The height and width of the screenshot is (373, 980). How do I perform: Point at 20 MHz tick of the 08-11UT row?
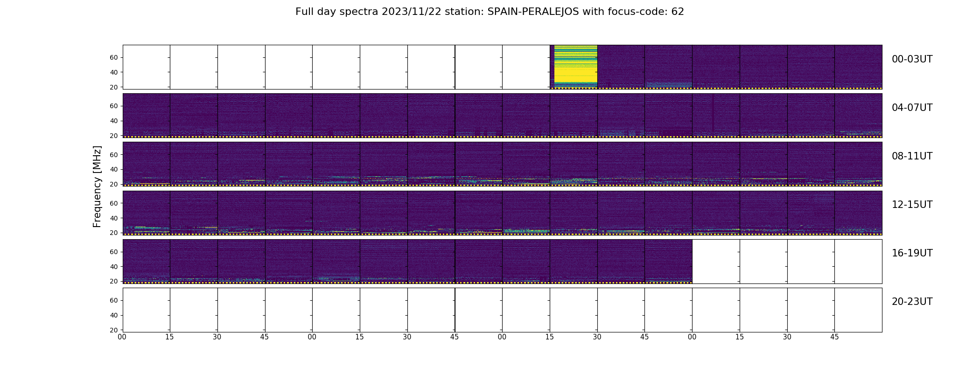point(114,184)
